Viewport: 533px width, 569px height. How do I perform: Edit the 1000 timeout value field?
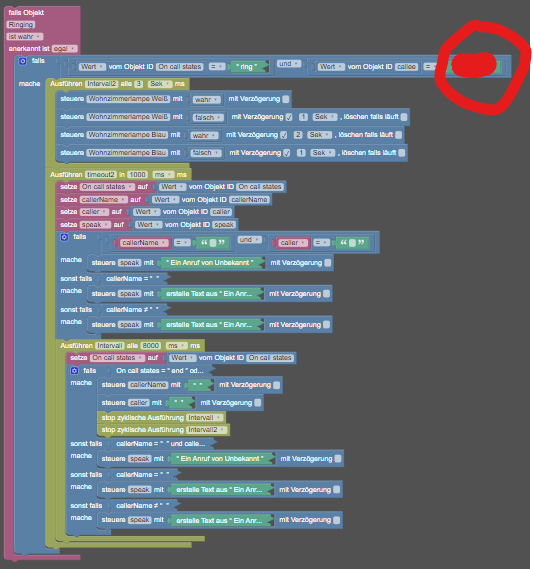[138, 175]
